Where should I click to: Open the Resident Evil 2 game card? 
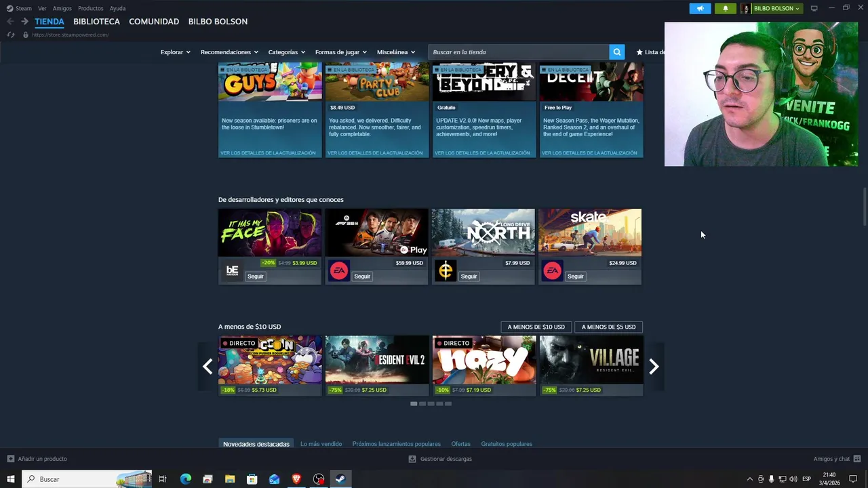click(x=377, y=366)
